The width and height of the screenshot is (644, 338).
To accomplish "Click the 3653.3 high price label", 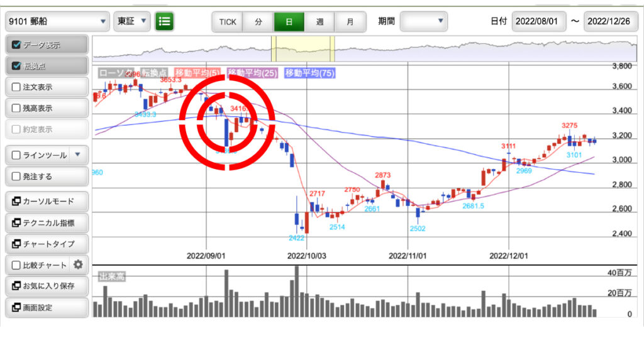I will point(170,80).
